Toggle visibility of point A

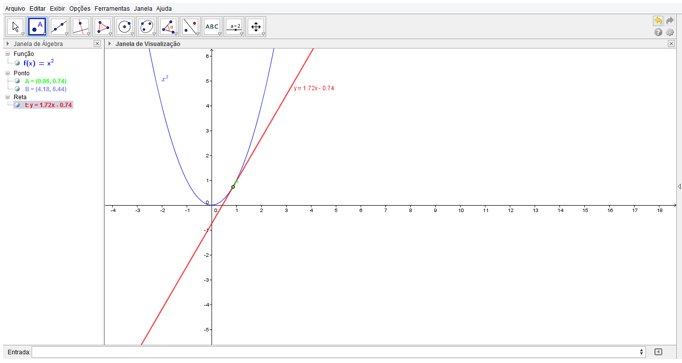[17, 81]
